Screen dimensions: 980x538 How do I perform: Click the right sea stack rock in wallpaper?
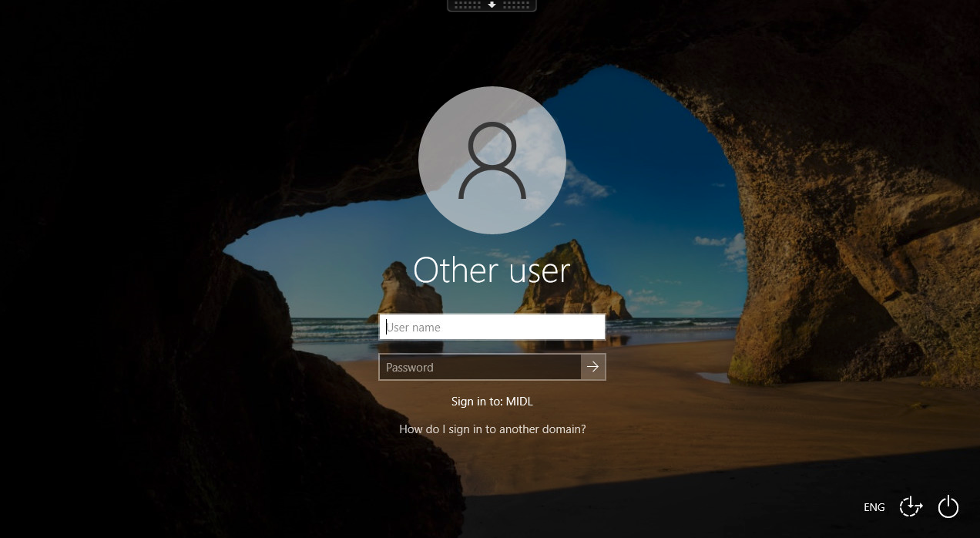[x=574, y=285]
